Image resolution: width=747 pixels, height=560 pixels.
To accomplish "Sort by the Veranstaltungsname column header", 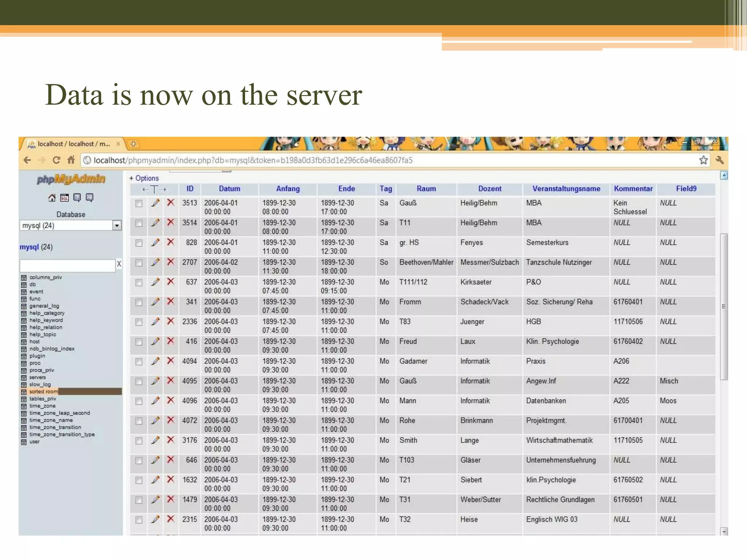I will coord(566,189).
